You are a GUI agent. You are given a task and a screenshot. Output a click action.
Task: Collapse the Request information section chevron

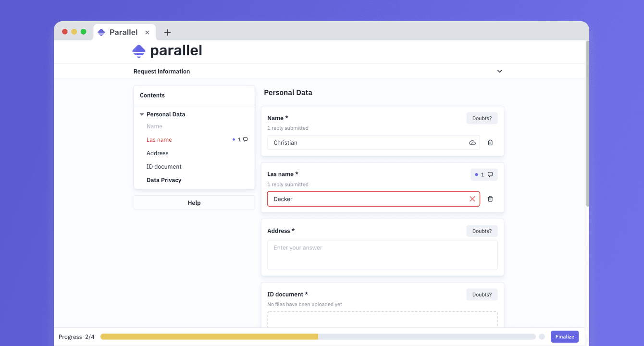point(499,71)
